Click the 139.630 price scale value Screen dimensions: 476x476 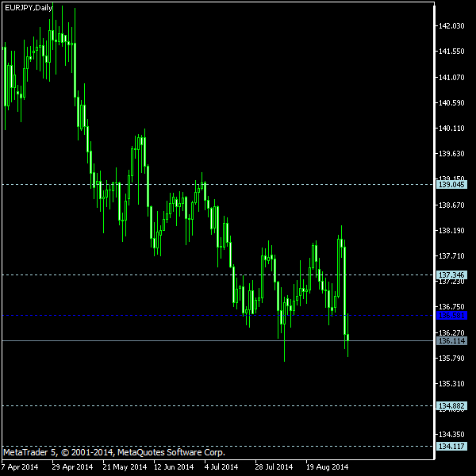[x=451, y=154]
